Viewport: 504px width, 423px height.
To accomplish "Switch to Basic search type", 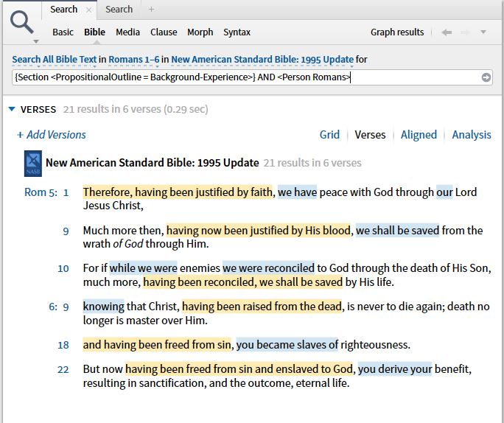I will coord(63,32).
